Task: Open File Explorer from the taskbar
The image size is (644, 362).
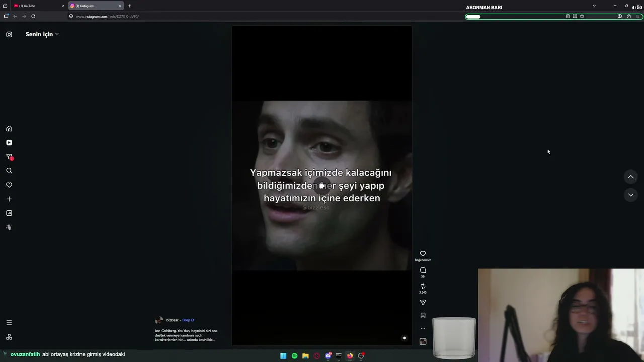Action: point(305,356)
